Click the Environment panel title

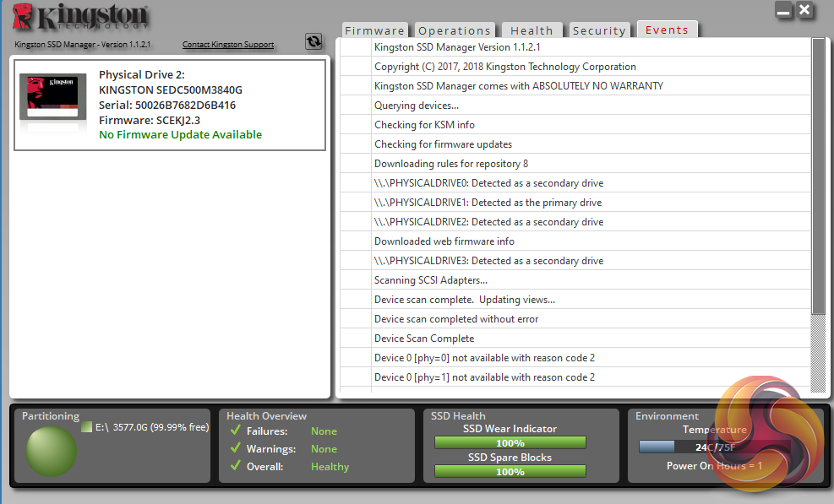[667, 415]
